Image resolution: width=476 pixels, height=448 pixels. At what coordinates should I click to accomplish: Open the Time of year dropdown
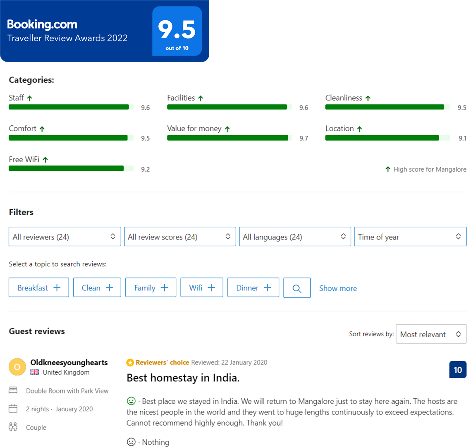point(410,237)
